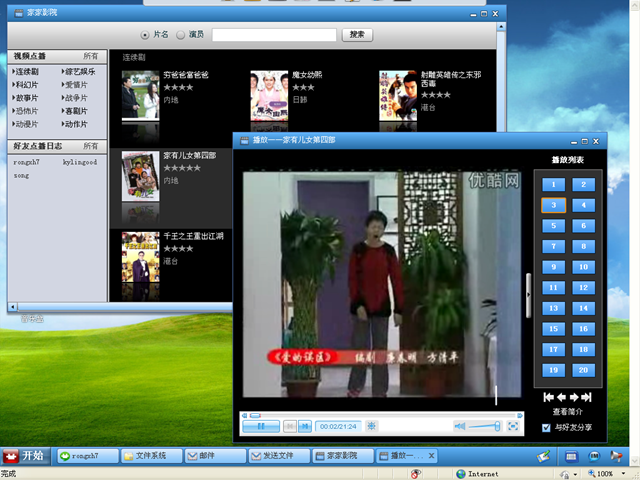
Task: Click the previous track button in player
Action: click(290, 427)
